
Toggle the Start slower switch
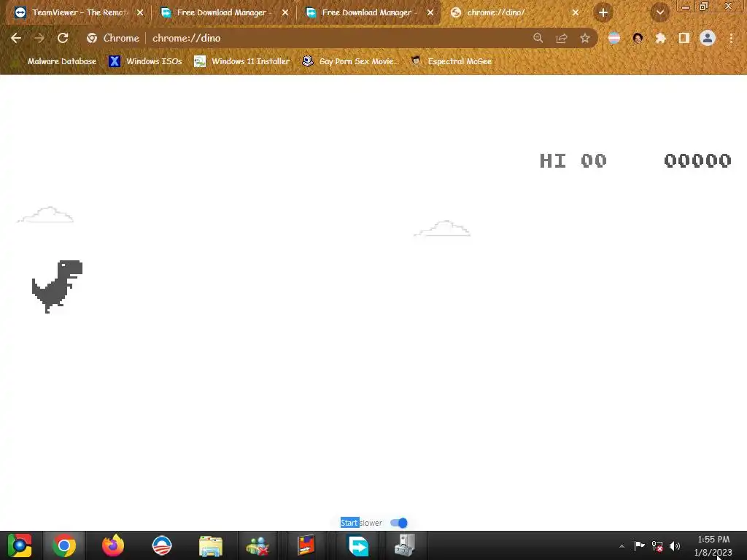coord(399,523)
